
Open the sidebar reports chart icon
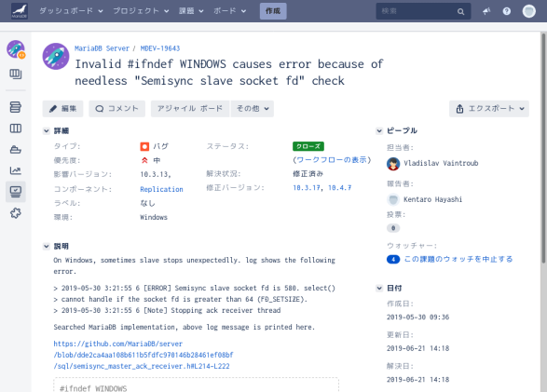tap(16, 170)
